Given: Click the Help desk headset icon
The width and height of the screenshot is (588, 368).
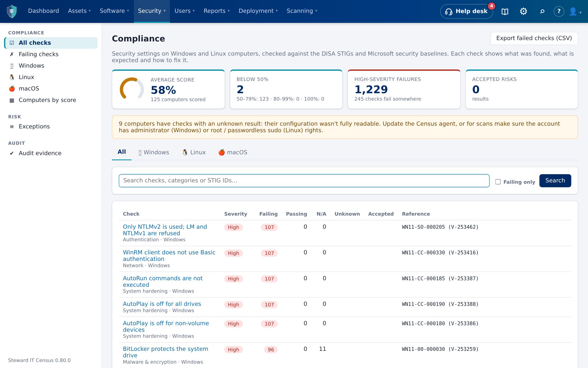Looking at the screenshot, I should (449, 11).
